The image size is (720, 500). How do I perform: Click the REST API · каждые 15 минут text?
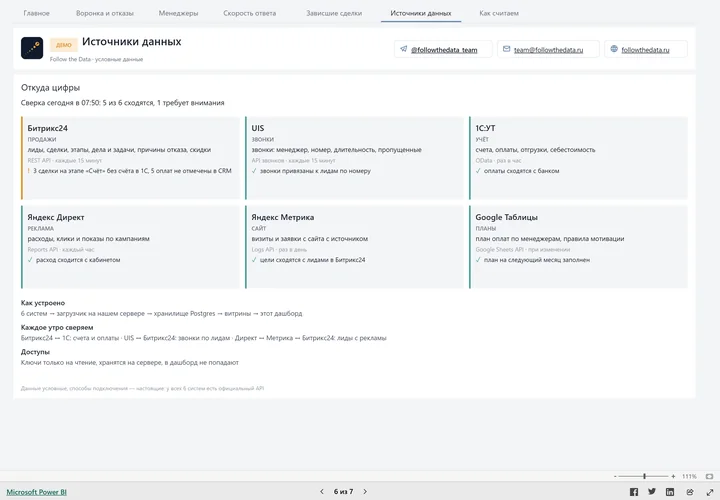[x=65, y=160]
